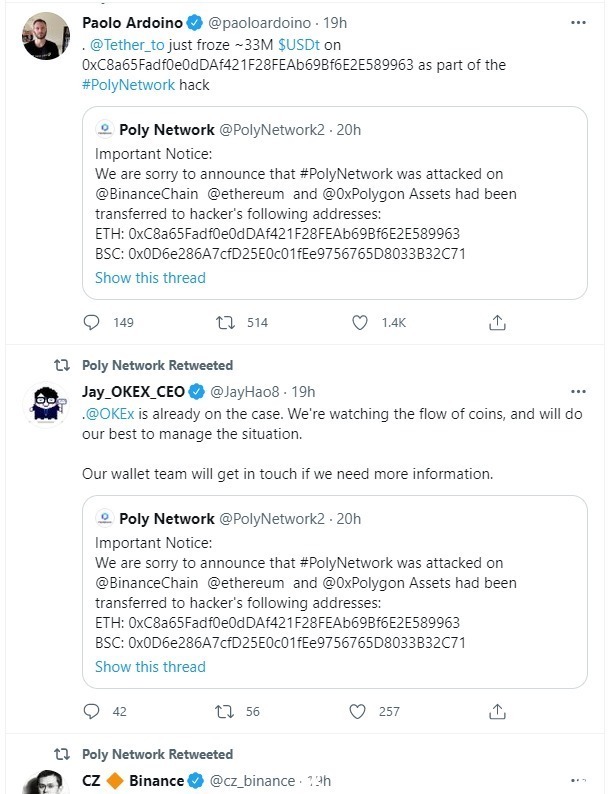Open more options on CZ Binance's tweet
Screen dimensions: 610x794
pos(578,779)
